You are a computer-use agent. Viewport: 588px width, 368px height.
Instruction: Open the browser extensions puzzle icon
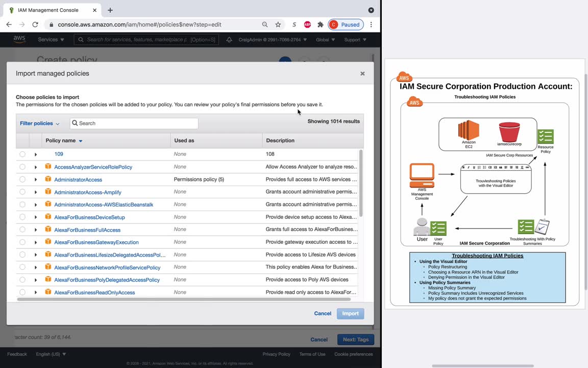click(x=320, y=25)
